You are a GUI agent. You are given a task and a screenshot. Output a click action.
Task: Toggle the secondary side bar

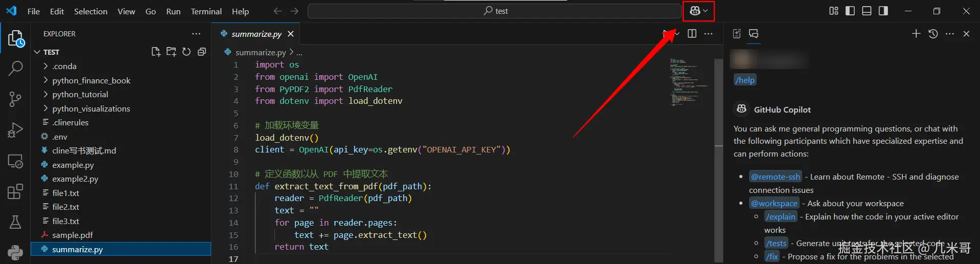pos(883,11)
